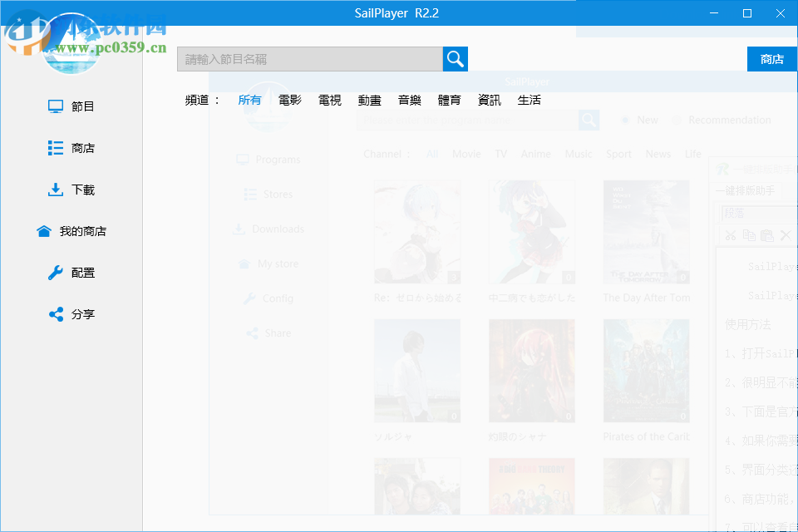Switch to the 音樂 music channel
Viewport: 798px width, 532px height.
click(409, 100)
